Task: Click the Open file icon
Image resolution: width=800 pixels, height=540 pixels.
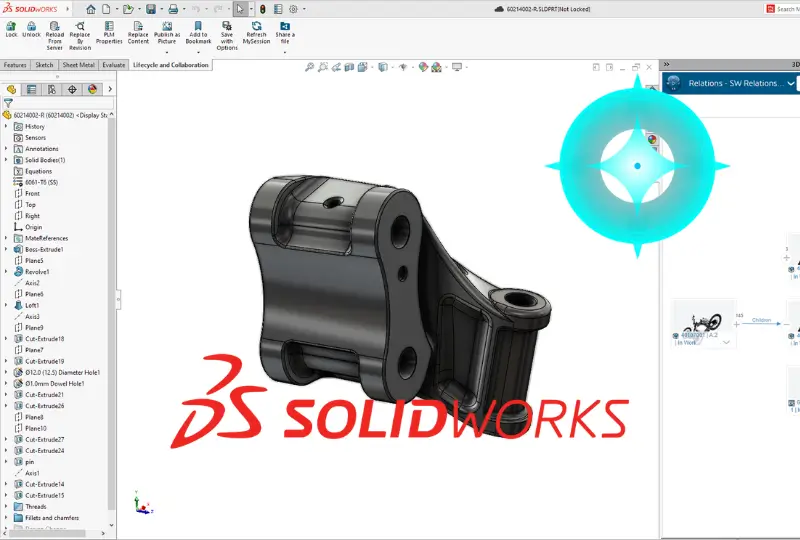Action: (x=128, y=9)
